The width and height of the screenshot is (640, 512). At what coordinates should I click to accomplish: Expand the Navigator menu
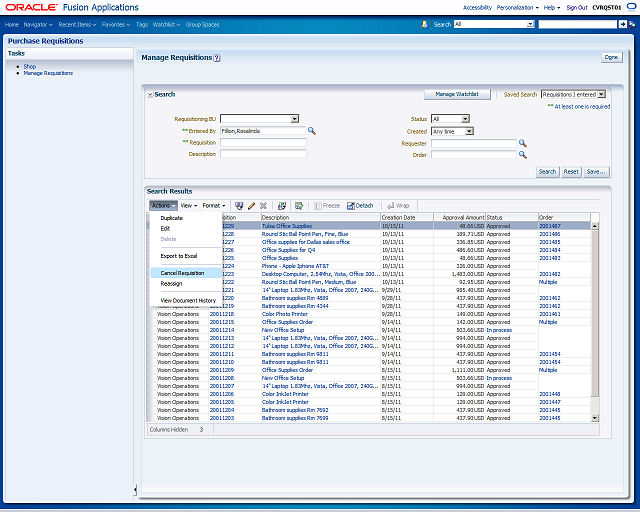click(x=38, y=24)
